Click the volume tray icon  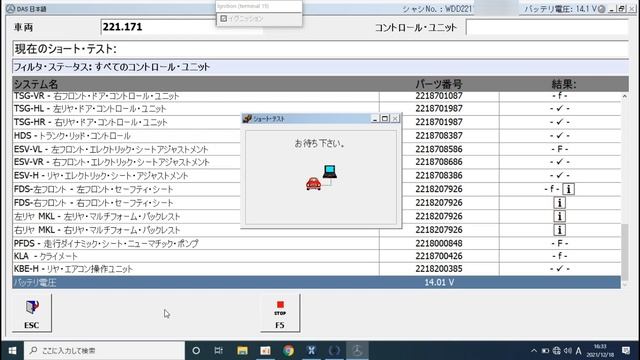[x=568, y=351]
